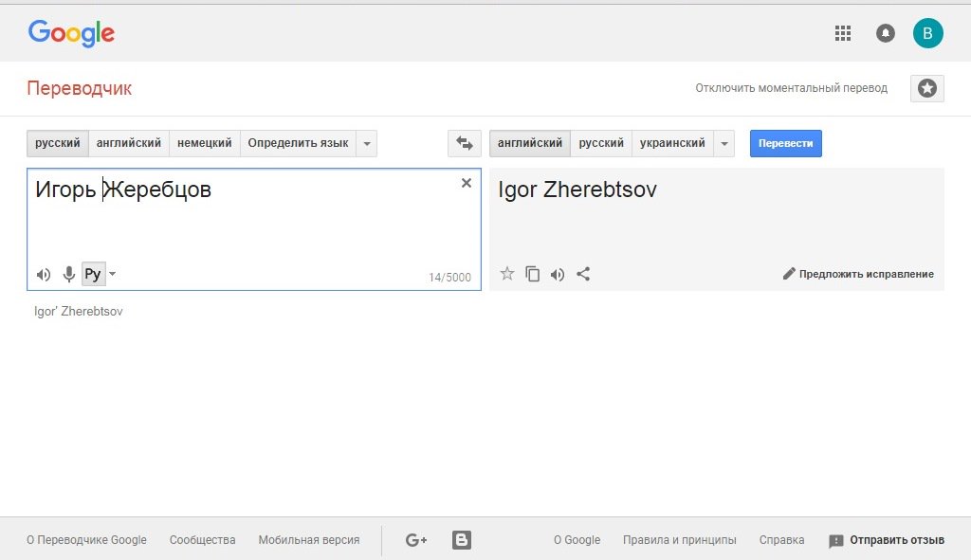Open the phrasebook star button
971x560 pixels.
point(926,88)
